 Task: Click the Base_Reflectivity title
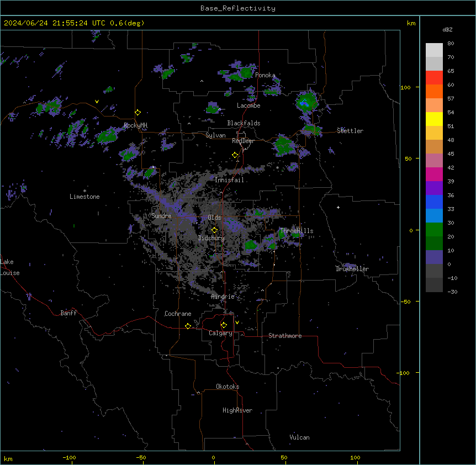click(x=238, y=8)
